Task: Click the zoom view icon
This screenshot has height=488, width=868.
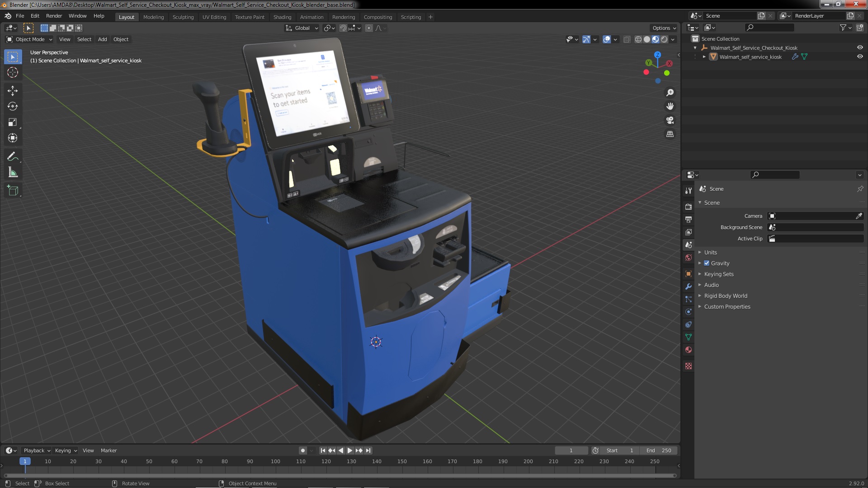Action: click(x=670, y=93)
